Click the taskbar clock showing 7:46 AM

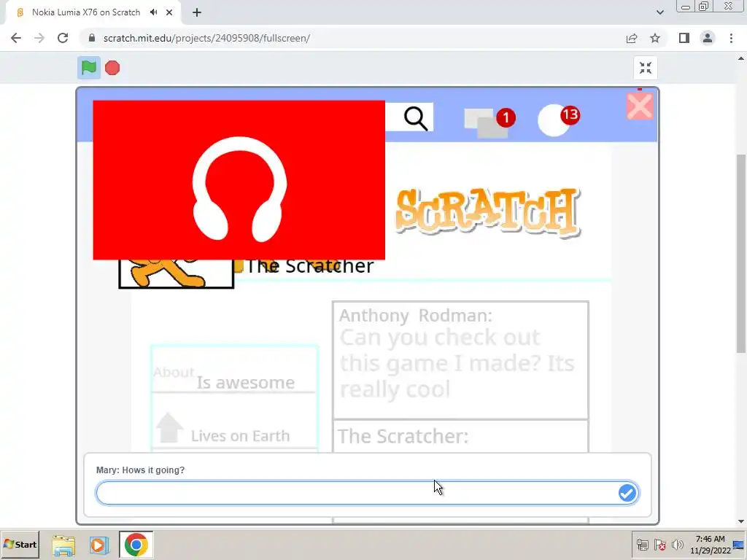[x=710, y=545]
